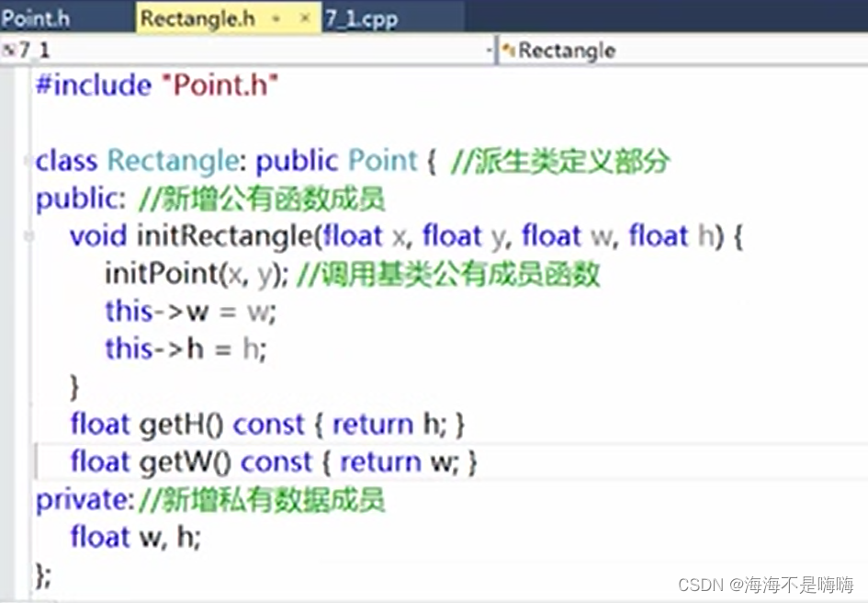
Task: Click the Rectangle class icon
Action: (508, 51)
